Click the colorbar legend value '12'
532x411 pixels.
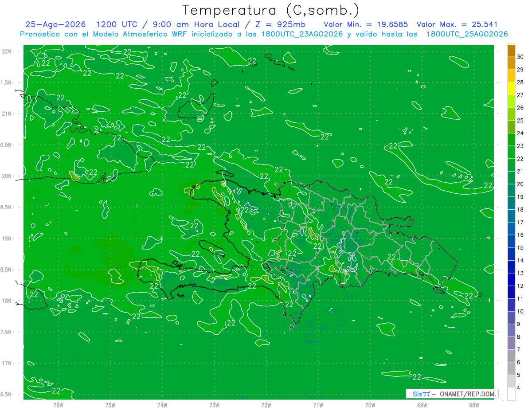[520, 286]
